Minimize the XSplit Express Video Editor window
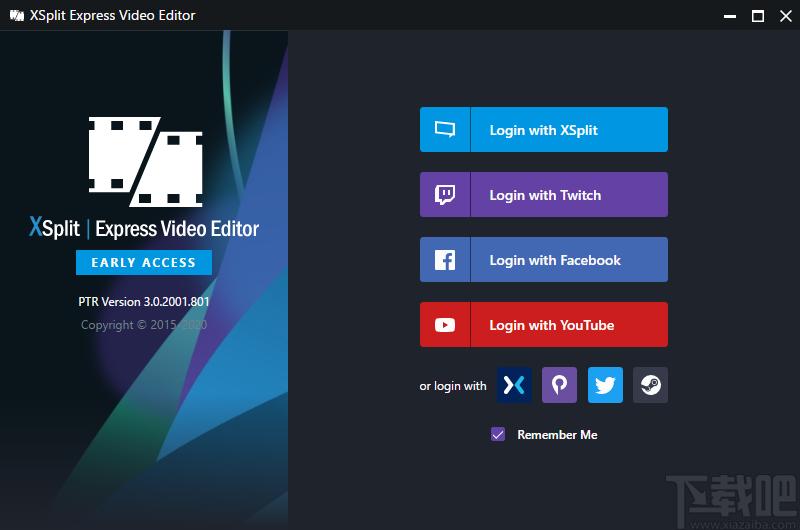Image resolution: width=800 pixels, height=530 pixels. click(730, 16)
